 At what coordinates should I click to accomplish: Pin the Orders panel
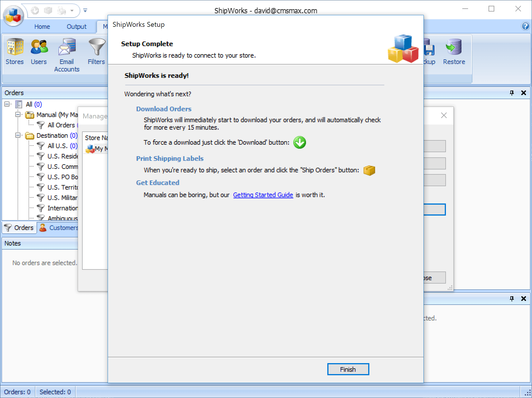(x=512, y=93)
